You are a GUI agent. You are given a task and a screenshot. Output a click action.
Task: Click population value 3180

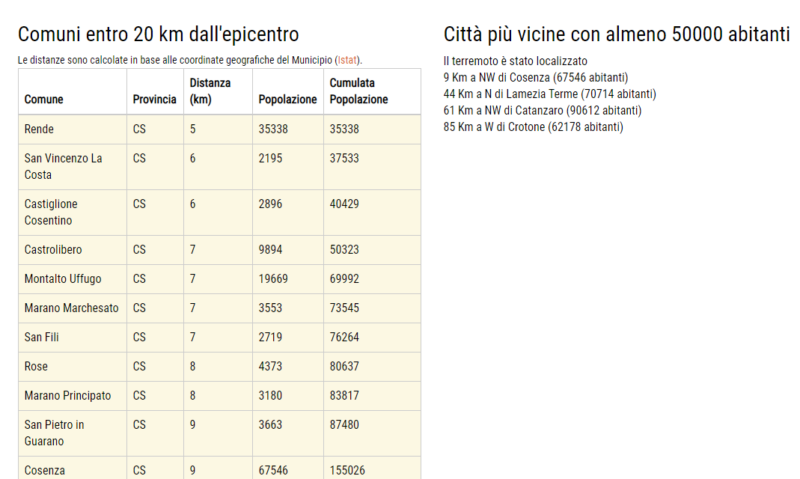click(x=270, y=395)
